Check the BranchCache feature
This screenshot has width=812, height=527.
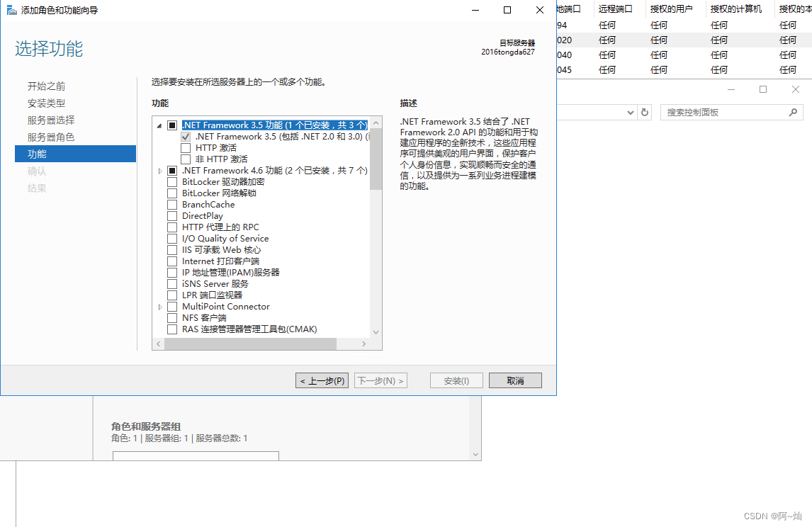pyautogui.click(x=171, y=204)
